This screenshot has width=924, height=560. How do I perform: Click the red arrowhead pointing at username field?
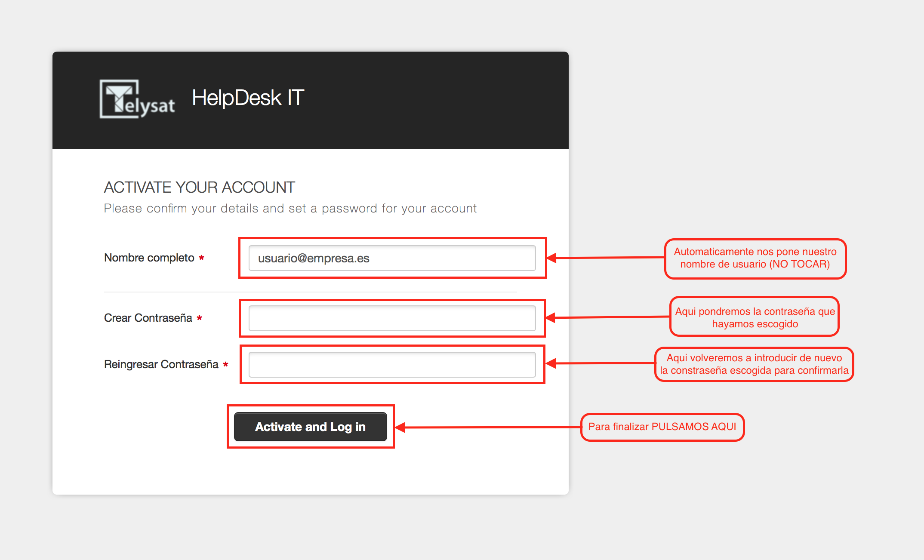[552, 258]
